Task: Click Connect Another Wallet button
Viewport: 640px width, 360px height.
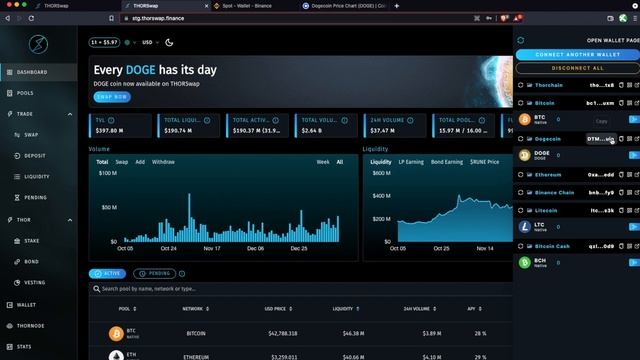Action: (578, 54)
